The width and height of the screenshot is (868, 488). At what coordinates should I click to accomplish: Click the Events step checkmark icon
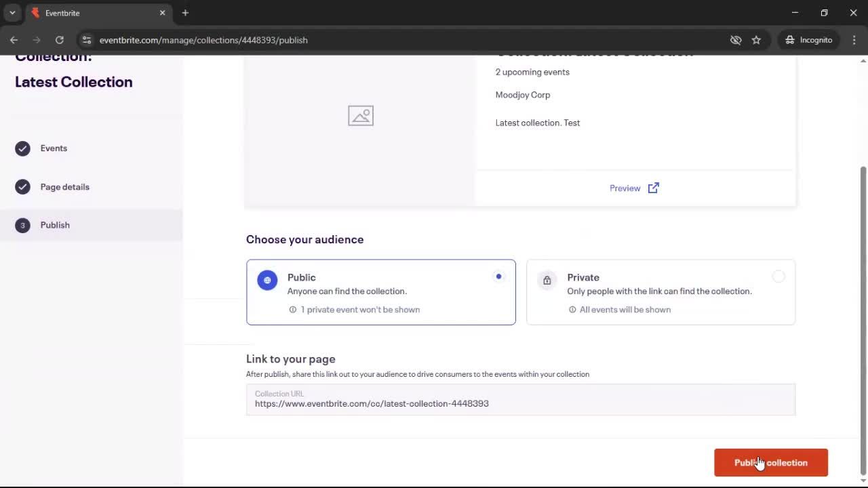point(22,148)
